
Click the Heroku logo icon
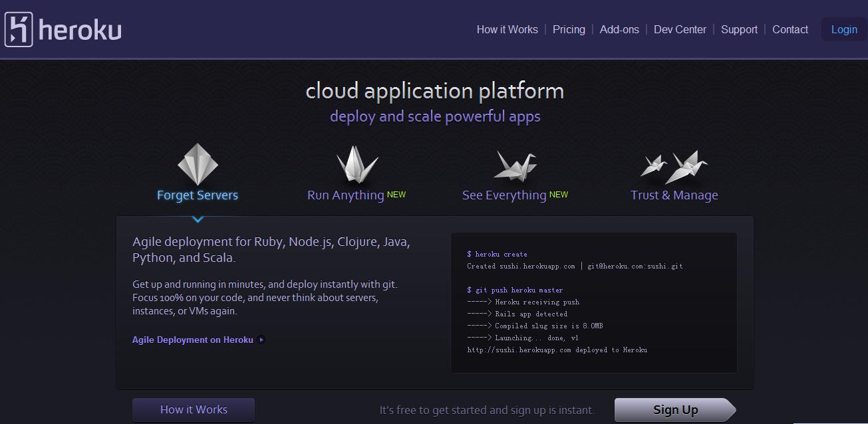[x=19, y=30]
